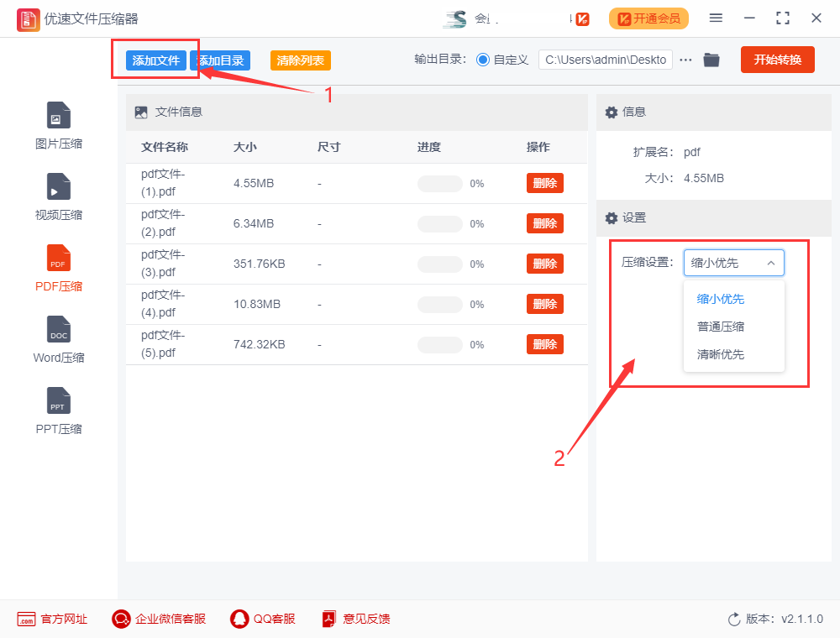
Task: Click the 清除列表 button
Action: click(301, 60)
